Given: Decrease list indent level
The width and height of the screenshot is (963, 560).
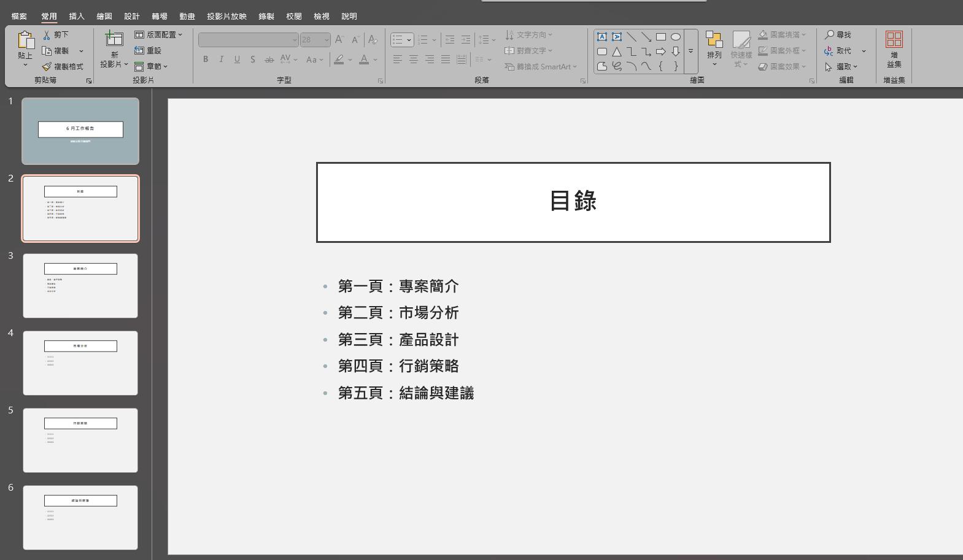Looking at the screenshot, I should [x=450, y=40].
